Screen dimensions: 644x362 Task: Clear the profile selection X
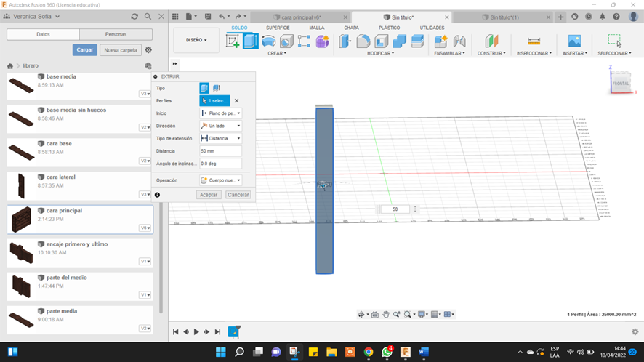click(x=236, y=100)
